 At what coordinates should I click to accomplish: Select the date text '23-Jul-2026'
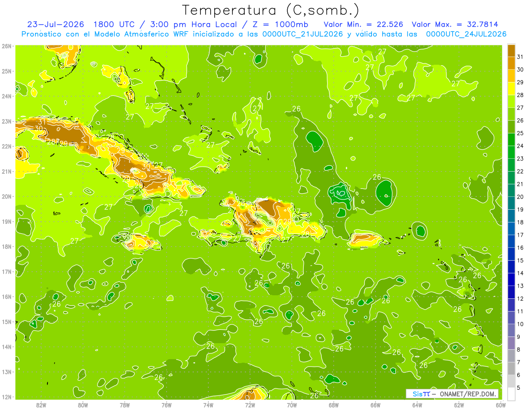coord(55,24)
